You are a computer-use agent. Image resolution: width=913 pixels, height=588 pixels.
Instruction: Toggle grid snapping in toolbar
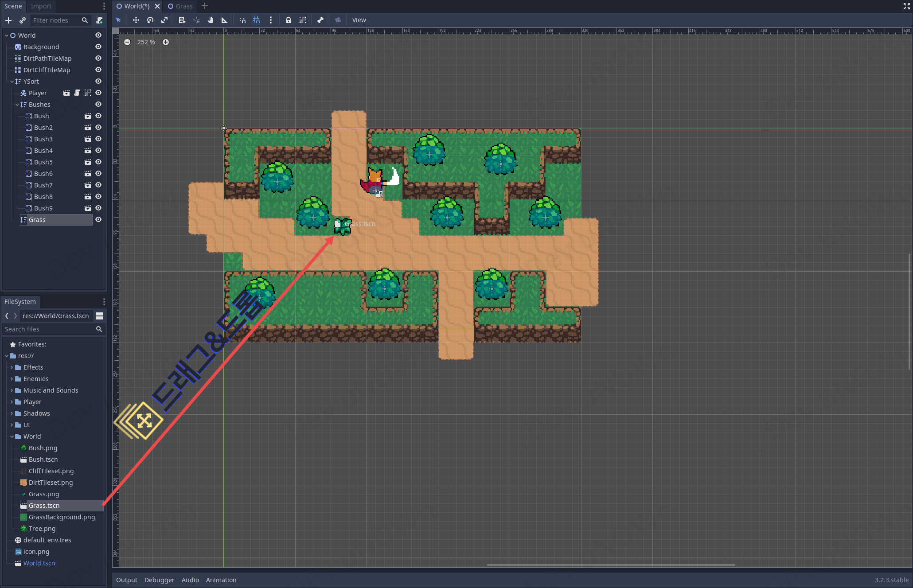pos(257,20)
